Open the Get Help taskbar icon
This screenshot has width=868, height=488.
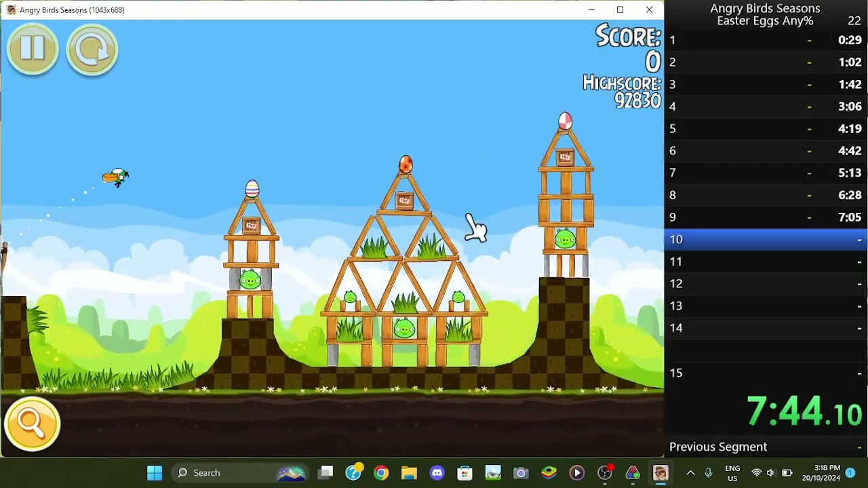[x=353, y=473]
